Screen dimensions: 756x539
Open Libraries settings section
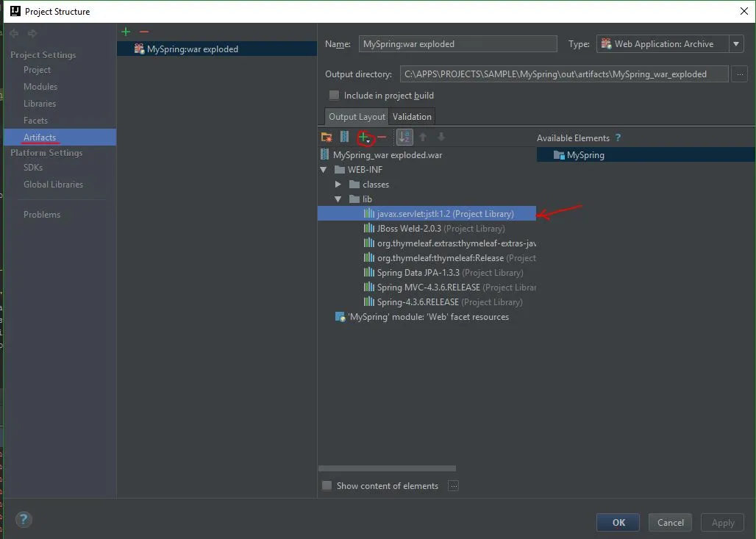pos(40,104)
